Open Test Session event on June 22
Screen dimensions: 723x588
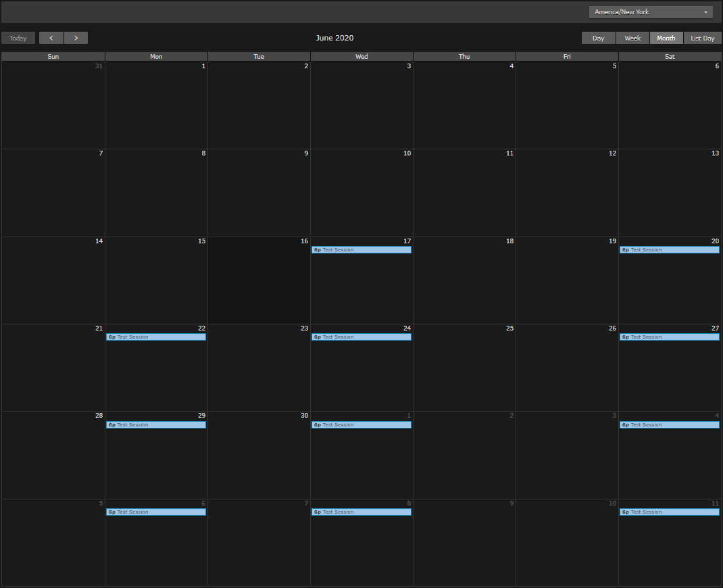click(x=155, y=337)
